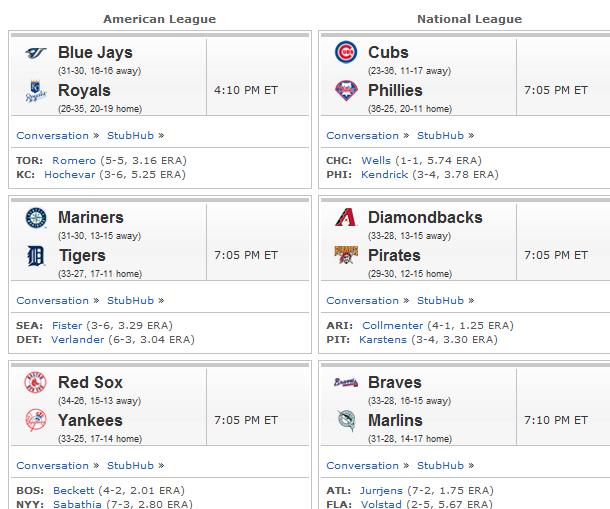Open Conversation for Blue Jays vs Royals
Viewport: 610px width, 509px height.
click(x=53, y=135)
